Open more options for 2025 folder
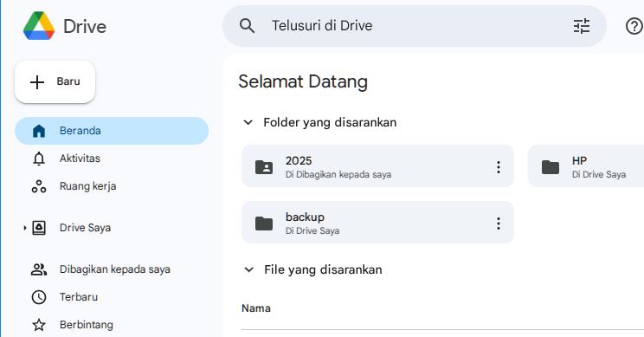Screen dimensions: 644x337 click(x=499, y=167)
